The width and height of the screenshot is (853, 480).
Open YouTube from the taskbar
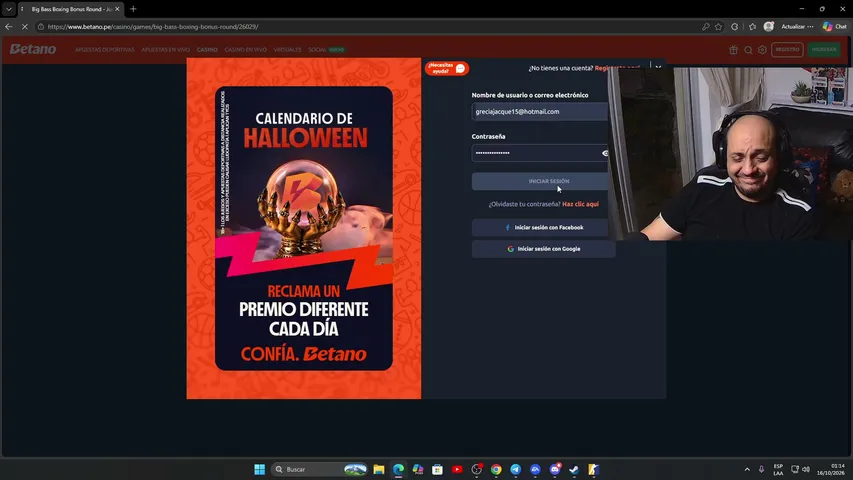click(457, 469)
